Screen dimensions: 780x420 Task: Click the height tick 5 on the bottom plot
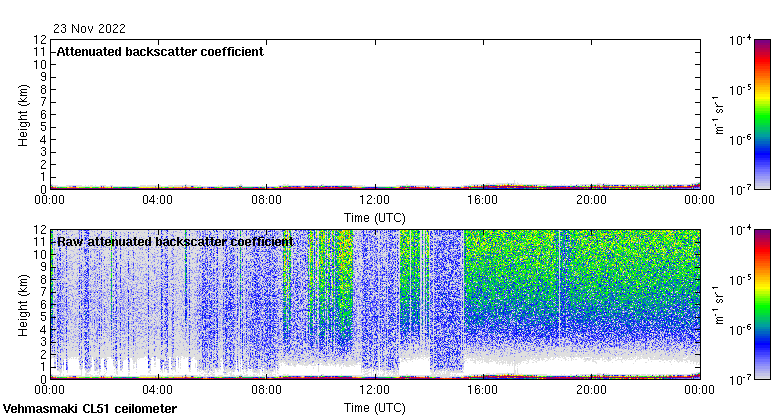pyautogui.click(x=44, y=317)
